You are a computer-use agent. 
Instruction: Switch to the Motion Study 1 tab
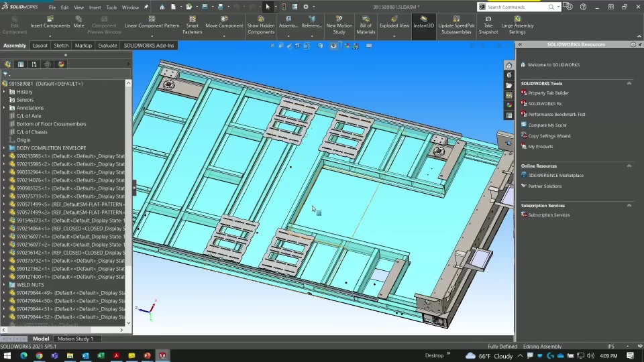(x=75, y=339)
